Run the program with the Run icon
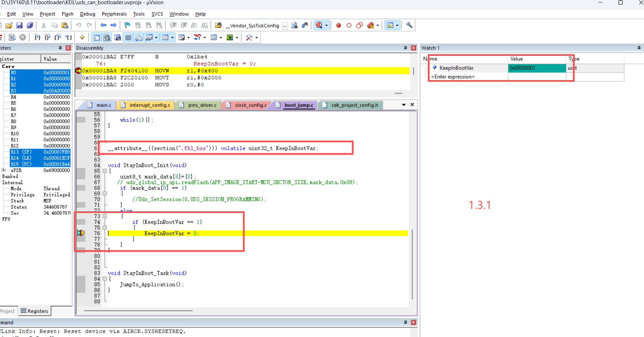This screenshot has height=337, width=644. pos(12,37)
